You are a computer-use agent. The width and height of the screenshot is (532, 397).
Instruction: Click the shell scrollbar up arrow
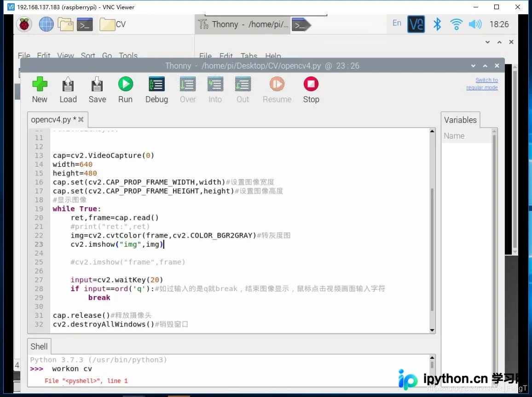pos(432,357)
